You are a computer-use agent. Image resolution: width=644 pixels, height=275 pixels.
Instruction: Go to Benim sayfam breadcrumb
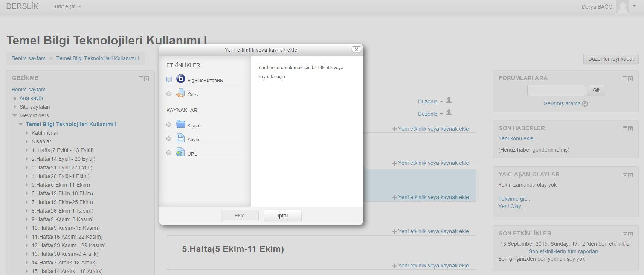click(x=29, y=58)
